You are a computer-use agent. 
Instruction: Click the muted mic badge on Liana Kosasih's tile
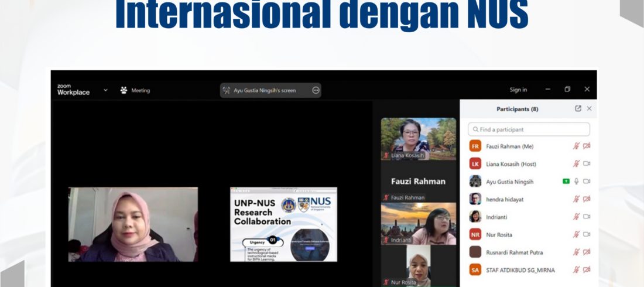point(386,155)
